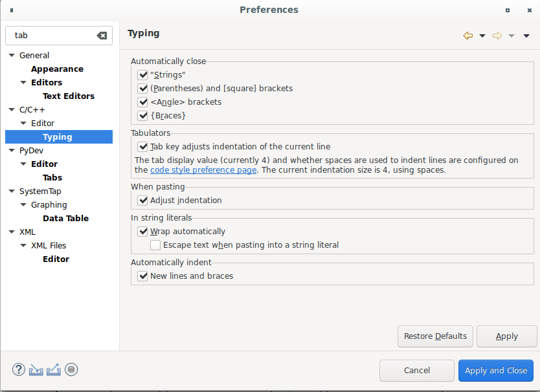Click the Restore Defaults button
The width and height of the screenshot is (540, 392).
435,336
